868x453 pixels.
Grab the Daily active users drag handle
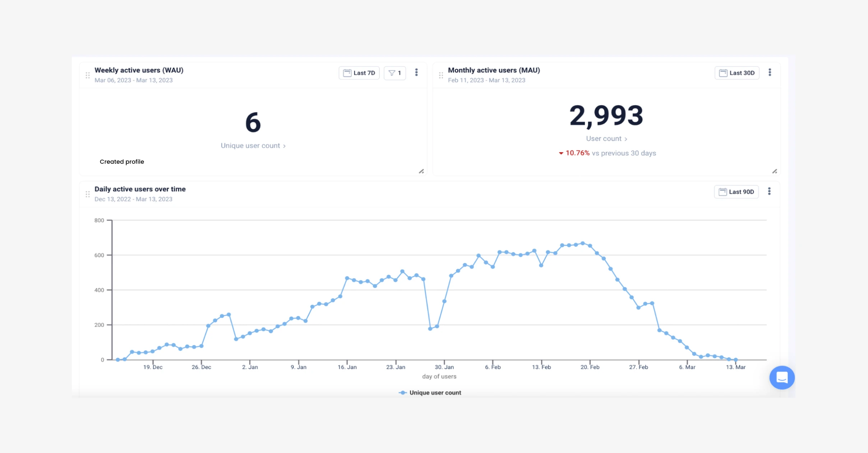tap(88, 194)
